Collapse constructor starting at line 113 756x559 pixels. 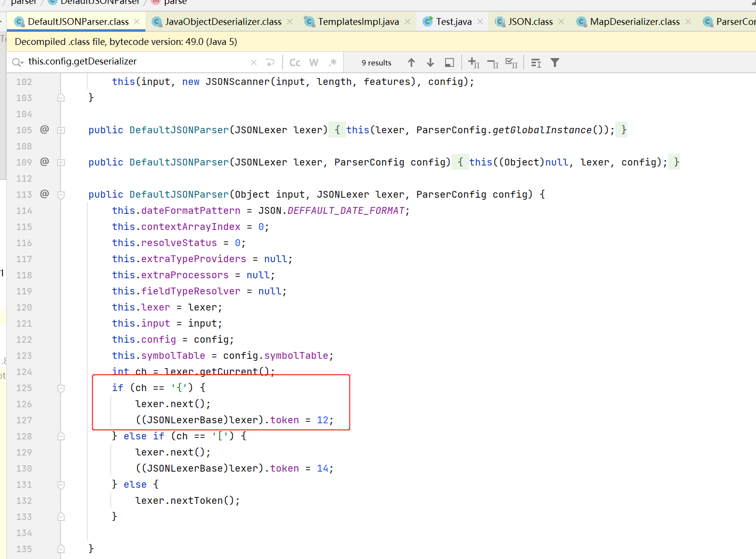pyautogui.click(x=61, y=195)
